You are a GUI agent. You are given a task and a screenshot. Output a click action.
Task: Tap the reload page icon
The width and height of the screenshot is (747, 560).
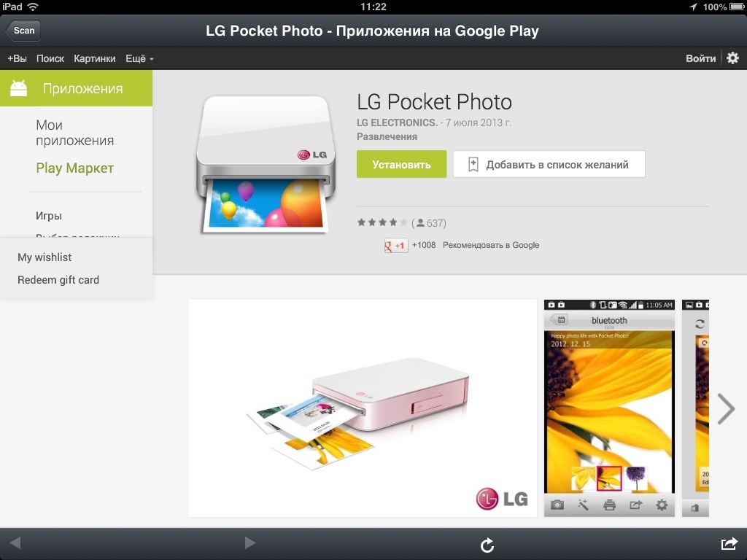487,545
